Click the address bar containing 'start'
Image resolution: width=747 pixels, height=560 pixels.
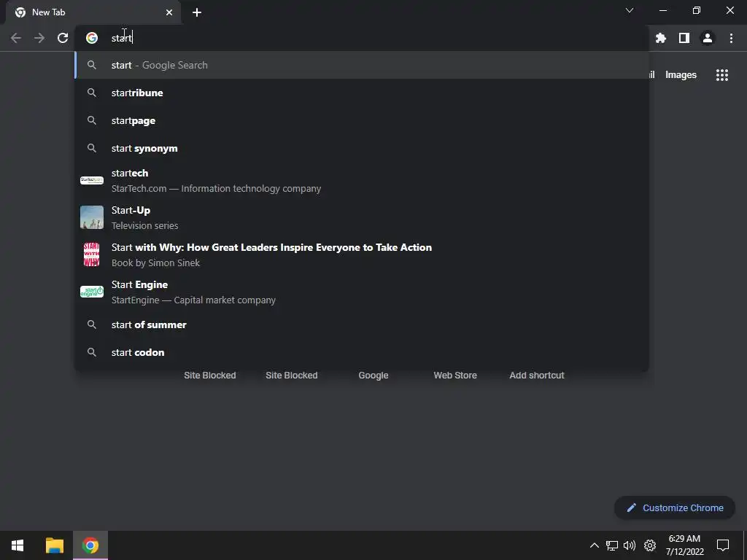(x=362, y=38)
